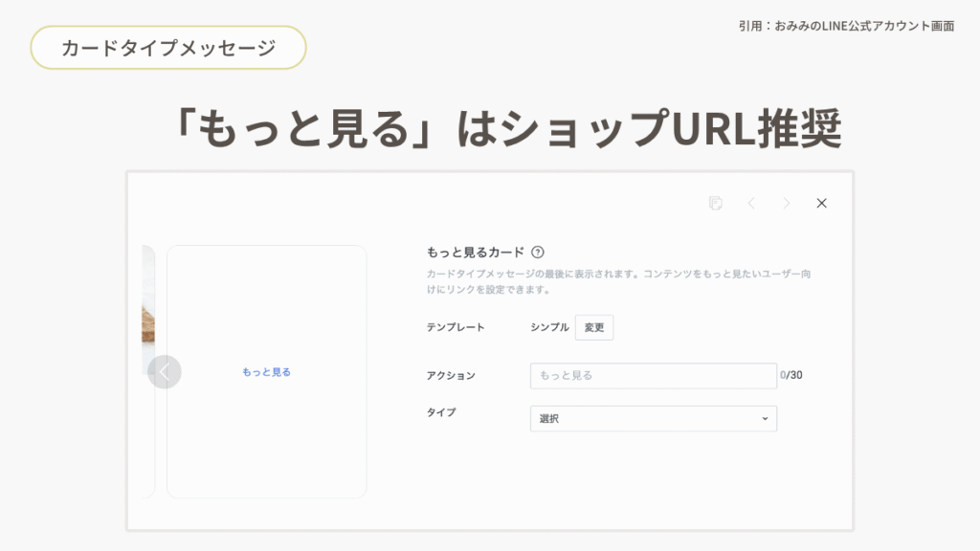Focus the アクション text input field
Image resolution: width=980 pixels, height=551 pixels.
pos(653,376)
